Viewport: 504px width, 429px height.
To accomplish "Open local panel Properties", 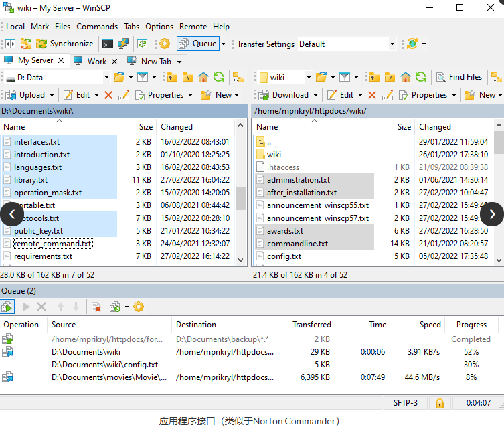I will click(159, 95).
